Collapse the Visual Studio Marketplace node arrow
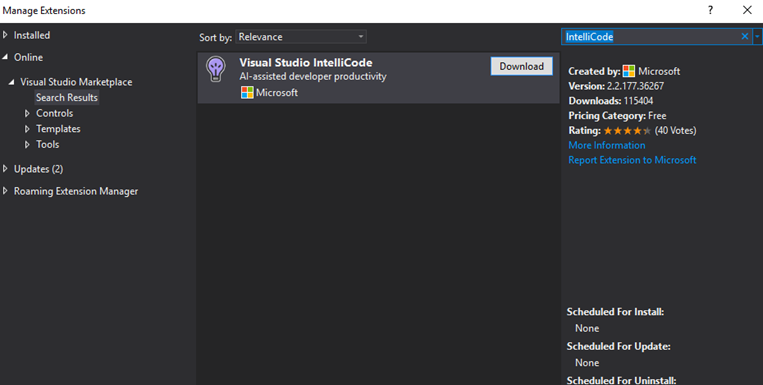Screen dimensions: 763x385 tap(12, 82)
